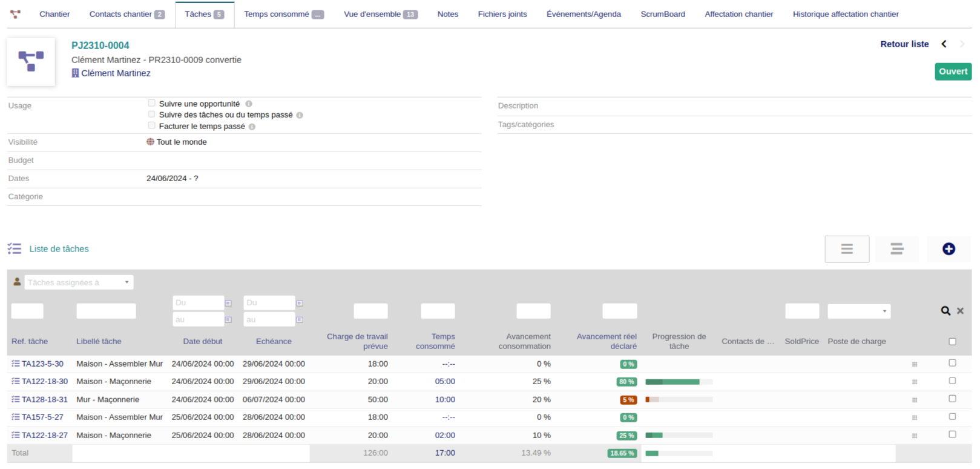Open Liste de tâches heading link
This screenshot has width=980, height=469.
(59, 248)
